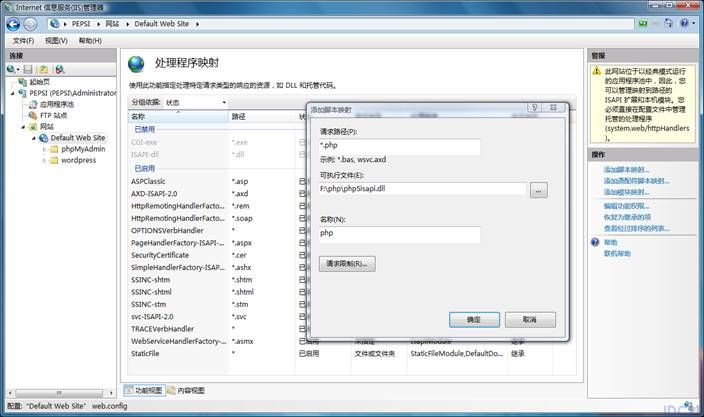The image size is (704, 417).
Task: Click the dialog's question-mark help button
Action: 534,108
